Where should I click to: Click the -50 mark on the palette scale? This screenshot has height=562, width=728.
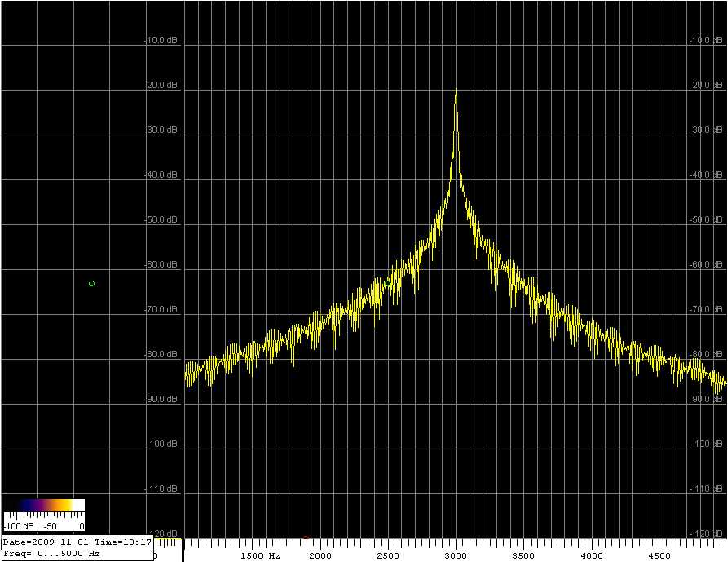(51, 526)
